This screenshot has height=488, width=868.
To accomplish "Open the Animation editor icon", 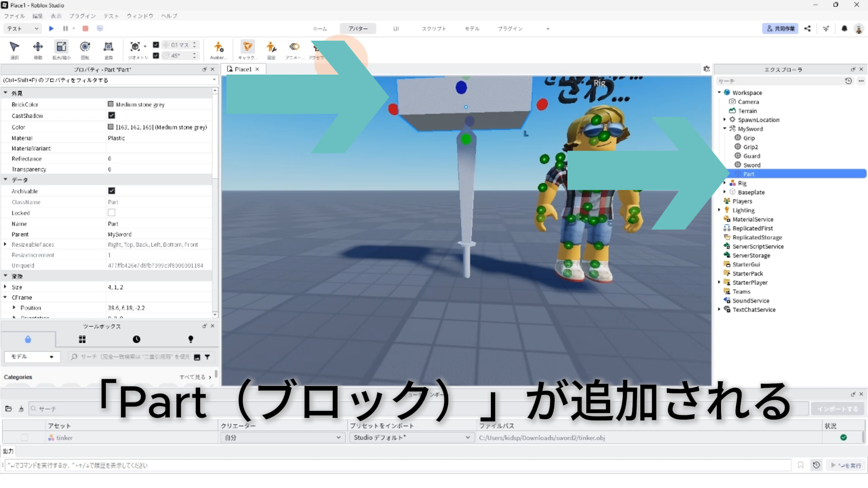I will point(294,47).
